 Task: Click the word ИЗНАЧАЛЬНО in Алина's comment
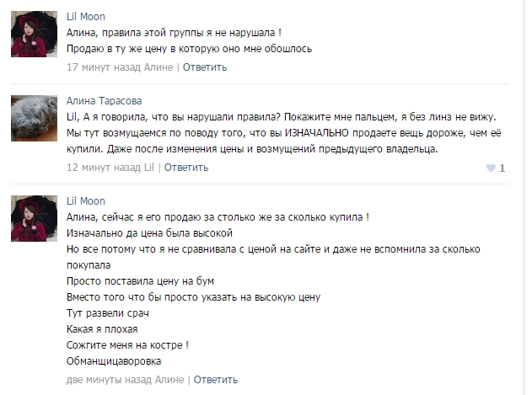pos(316,133)
